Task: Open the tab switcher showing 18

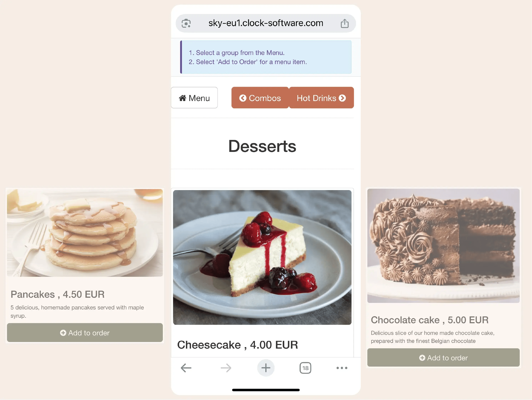Action: point(305,368)
